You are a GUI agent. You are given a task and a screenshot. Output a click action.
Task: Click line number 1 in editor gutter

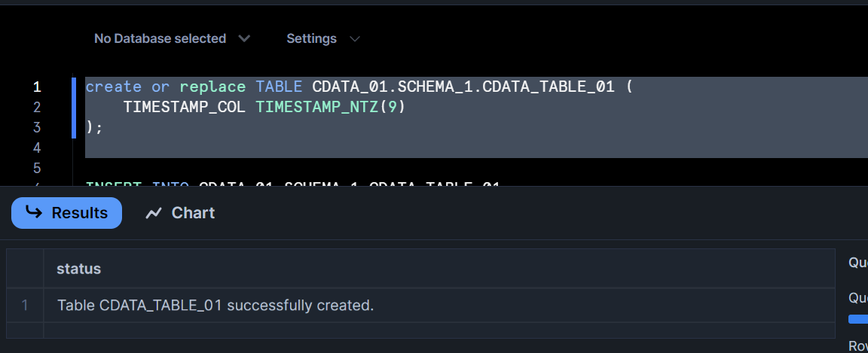tap(37, 87)
